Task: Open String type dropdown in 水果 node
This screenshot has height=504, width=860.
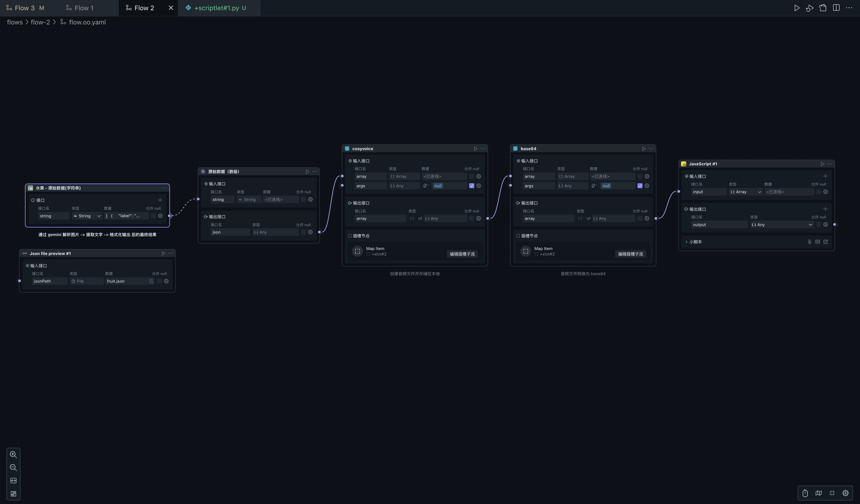Action: (x=87, y=216)
